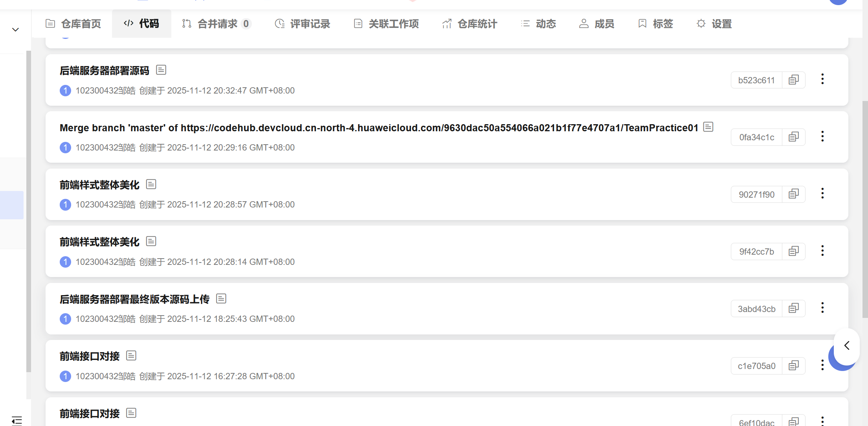
Task: Click author avatar on 后端服务器部署最终版本源码上传 commit
Action: tap(65, 319)
